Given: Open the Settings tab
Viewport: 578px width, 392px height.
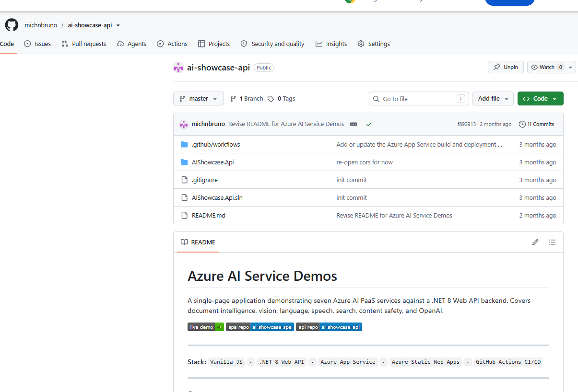Looking at the screenshot, I should coord(374,44).
